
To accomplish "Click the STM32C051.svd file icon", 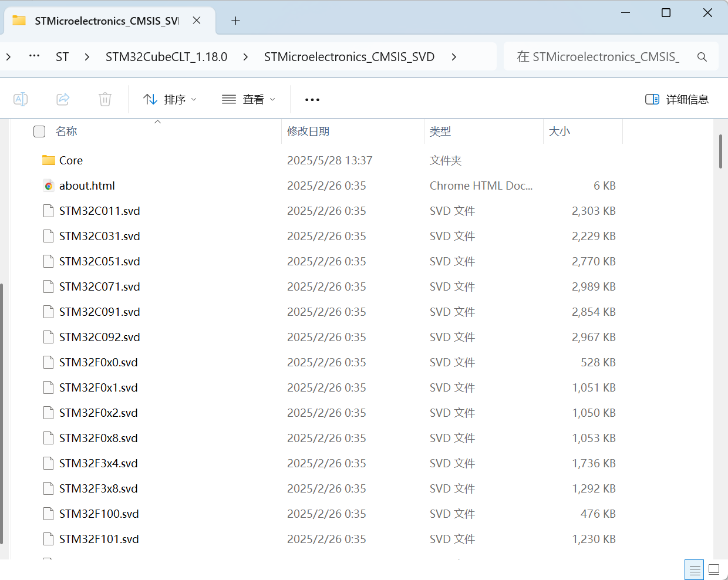I will coord(49,261).
